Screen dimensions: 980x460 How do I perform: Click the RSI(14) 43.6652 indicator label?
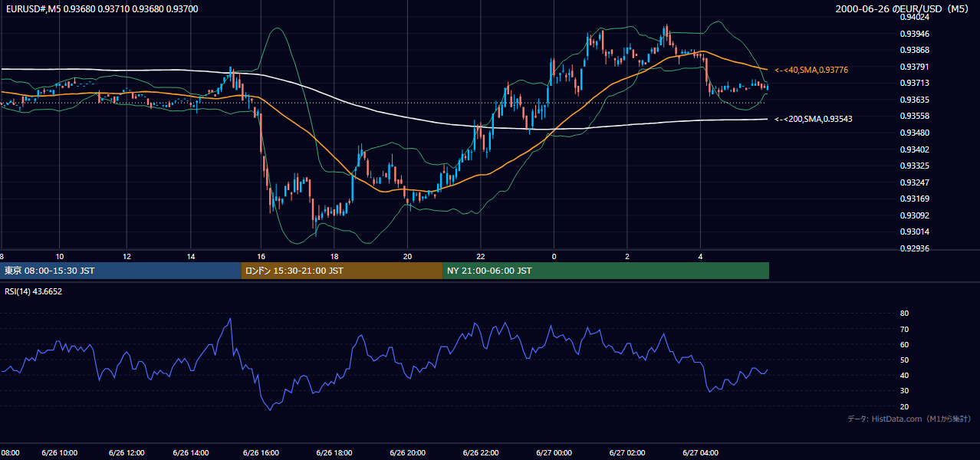pos(34,291)
